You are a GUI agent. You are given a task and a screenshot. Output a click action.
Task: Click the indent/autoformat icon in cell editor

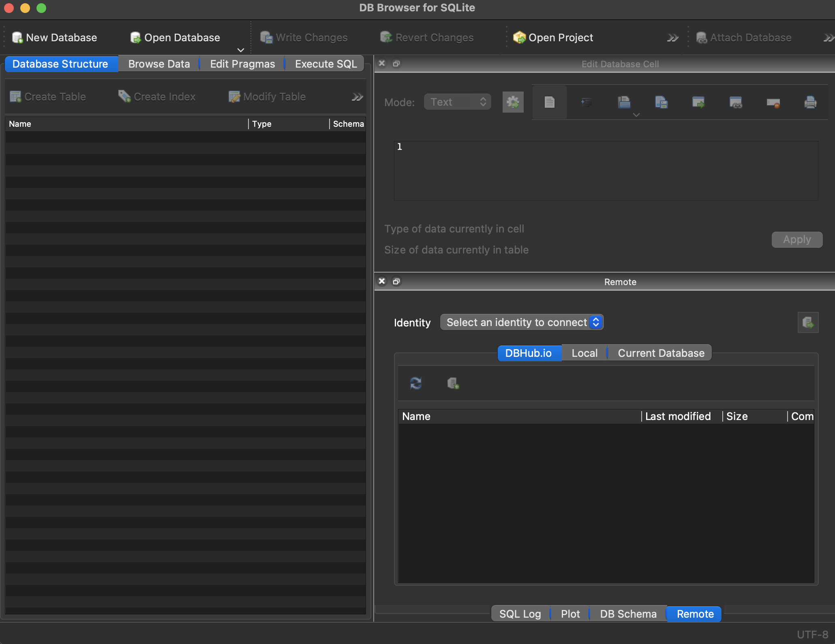click(x=586, y=102)
